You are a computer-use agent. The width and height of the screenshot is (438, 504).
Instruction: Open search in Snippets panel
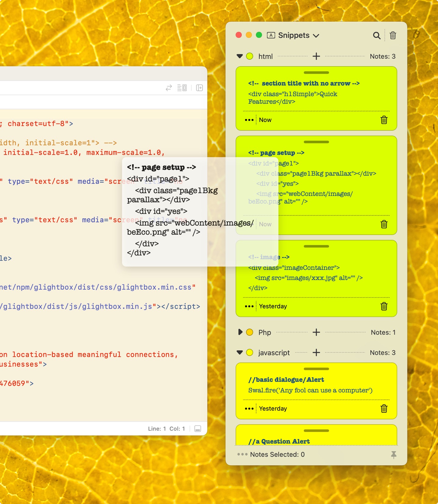377,36
